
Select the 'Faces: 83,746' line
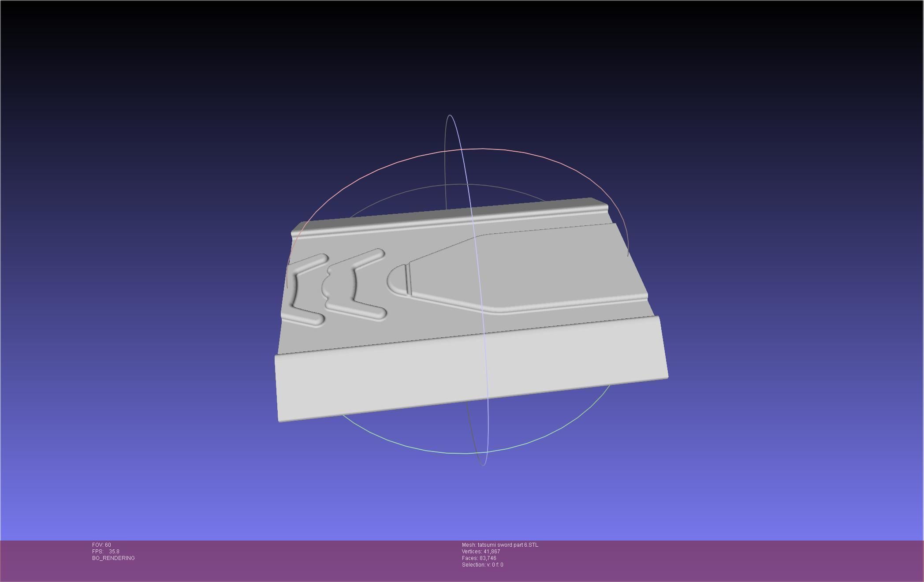click(x=479, y=558)
